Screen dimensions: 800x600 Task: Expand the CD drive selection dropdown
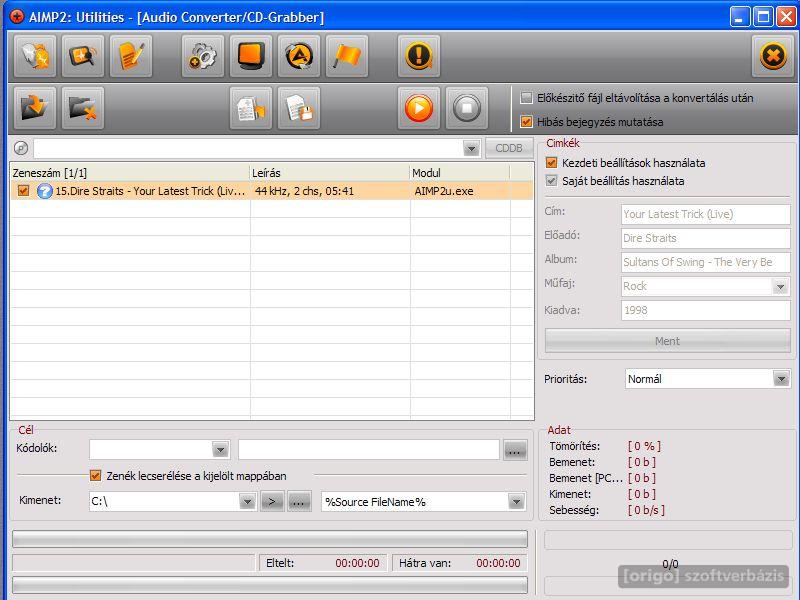coord(471,148)
